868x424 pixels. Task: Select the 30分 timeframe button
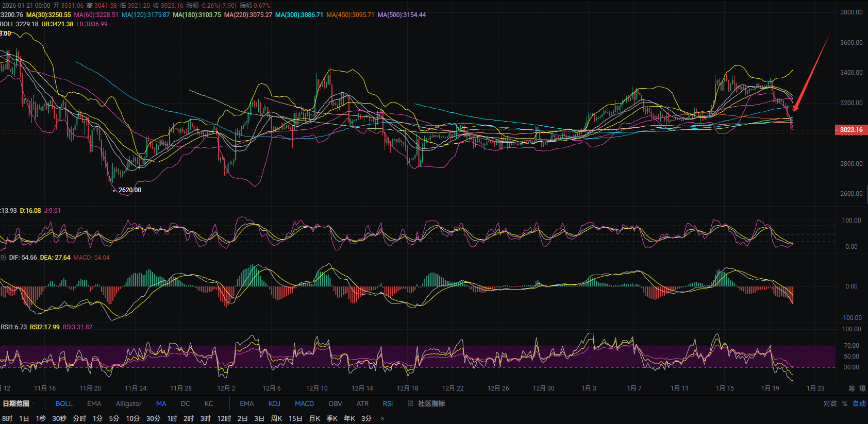click(x=153, y=418)
